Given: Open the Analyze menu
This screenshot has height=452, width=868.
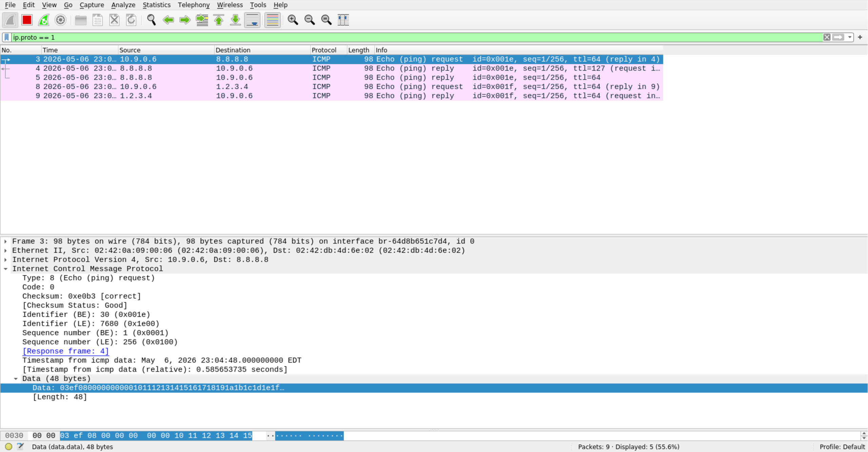Looking at the screenshot, I should click(x=123, y=5).
